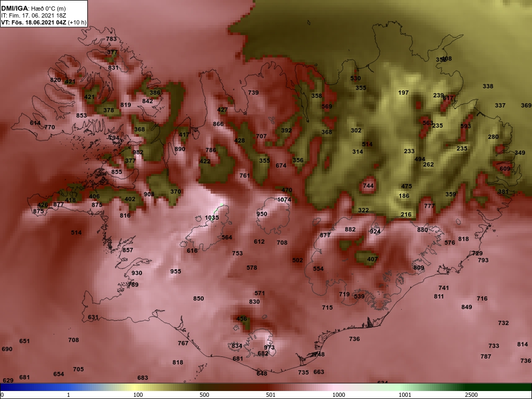Click the map value 578
Image resolution: width=532 pixels, height=399 pixels.
point(252,268)
